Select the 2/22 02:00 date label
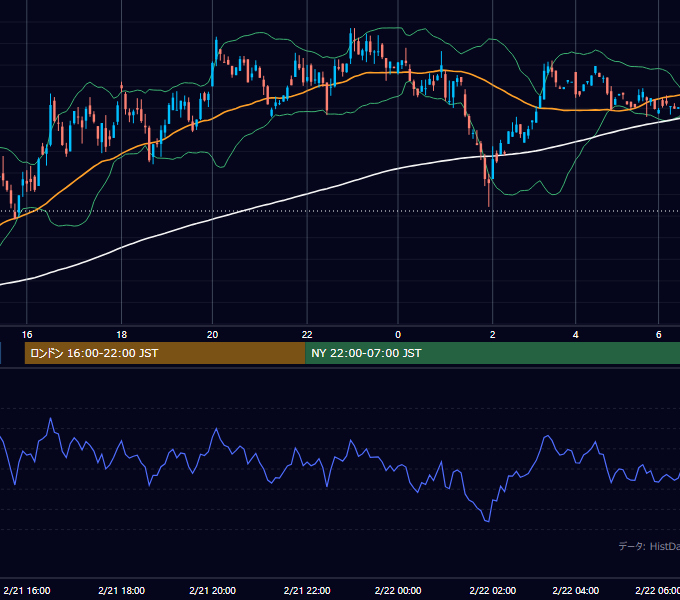The image size is (680, 600). [x=493, y=590]
